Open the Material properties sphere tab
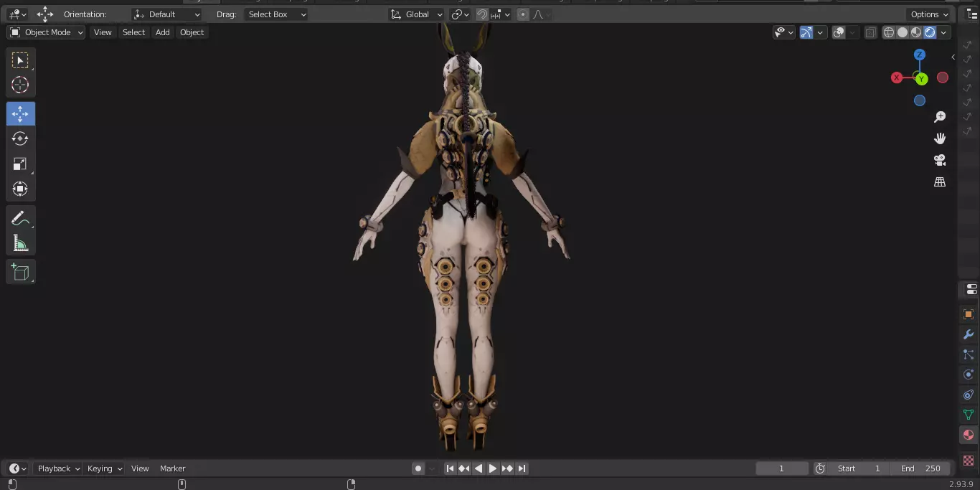Image resolution: width=980 pixels, height=490 pixels. coord(969,435)
